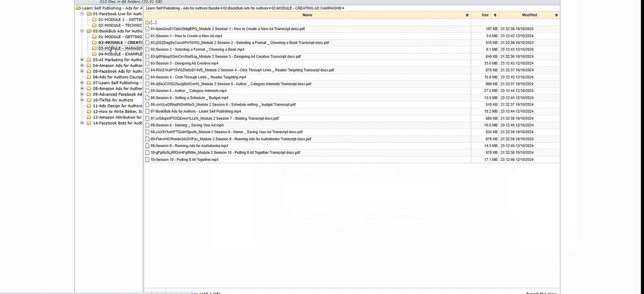Click file icon beside 04-Session 4 - Click-Through Links mp4
The width and height of the screenshot is (644, 294).
pos(147,77)
